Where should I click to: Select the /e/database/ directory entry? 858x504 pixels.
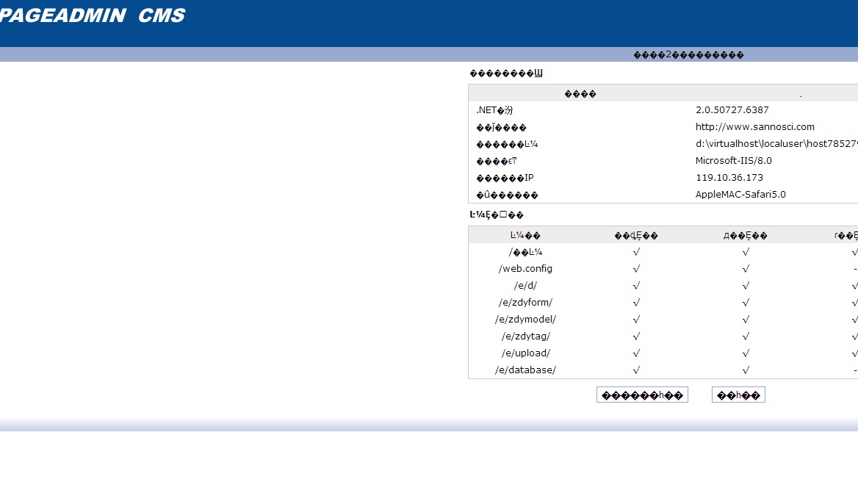click(525, 370)
